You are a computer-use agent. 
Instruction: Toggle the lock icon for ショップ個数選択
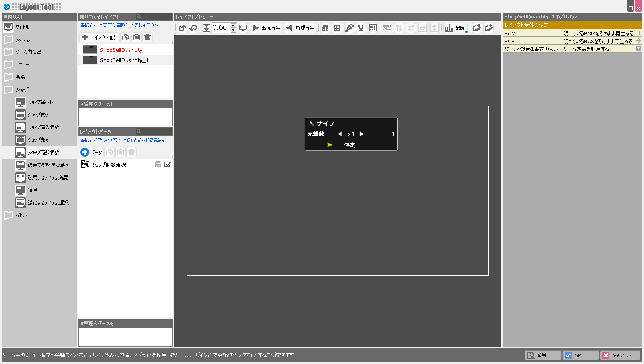coord(158,165)
